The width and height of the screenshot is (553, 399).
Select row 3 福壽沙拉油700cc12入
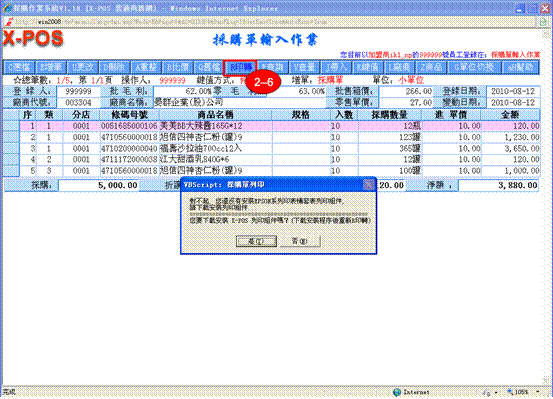(279, 149)
